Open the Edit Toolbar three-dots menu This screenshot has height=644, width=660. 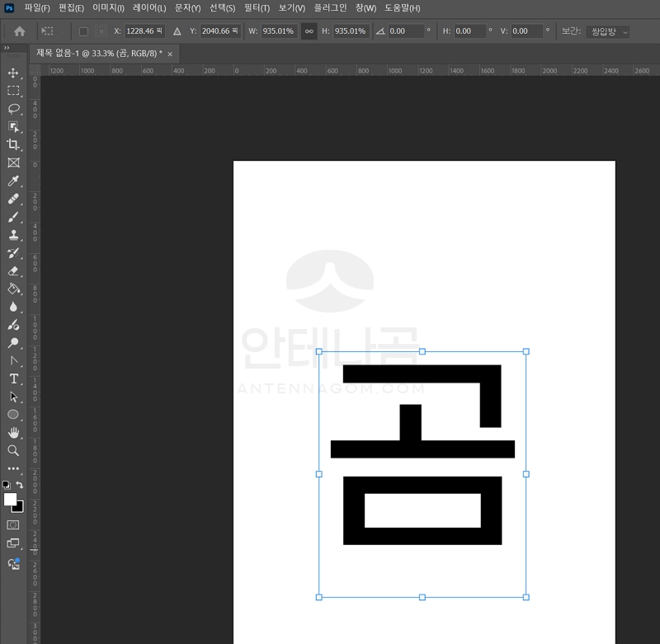click(x=13, y=468)
